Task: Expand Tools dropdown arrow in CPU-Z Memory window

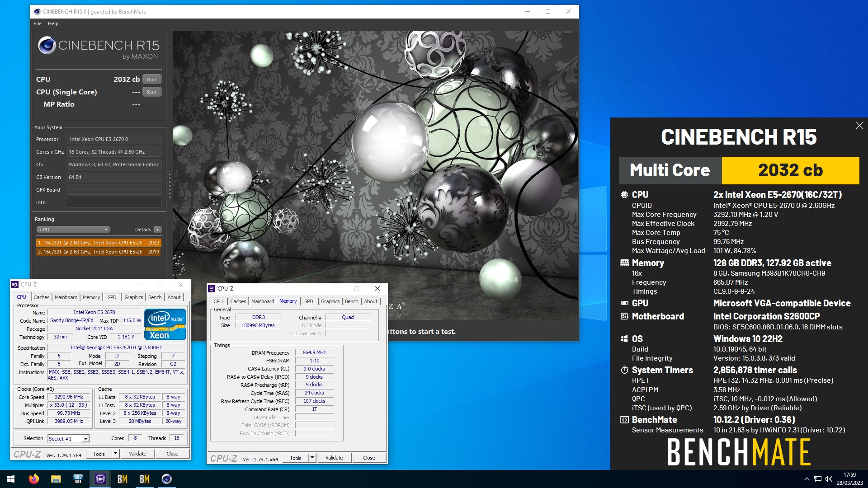Action: [x=312, y=458]
